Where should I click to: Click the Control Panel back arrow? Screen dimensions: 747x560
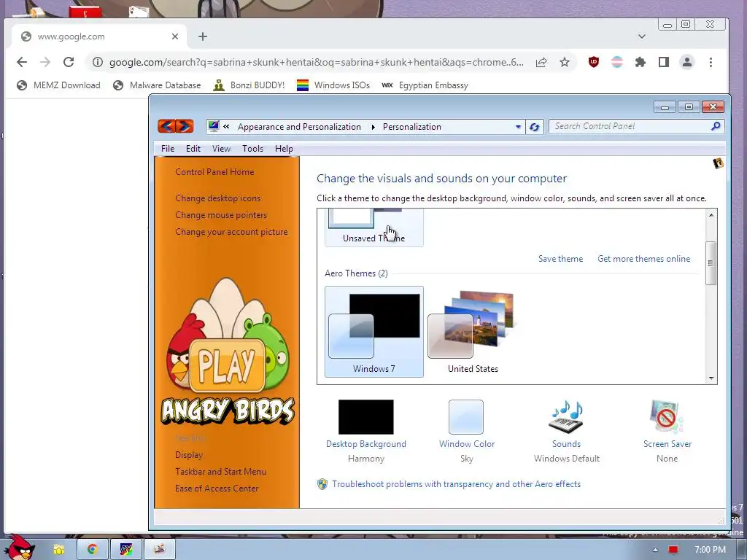coord(167,126)
